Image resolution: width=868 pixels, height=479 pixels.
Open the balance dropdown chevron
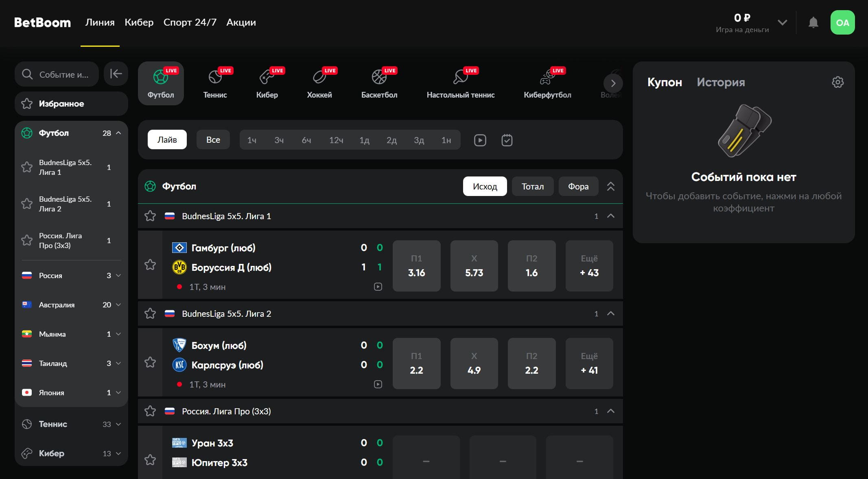pos(782,23)
